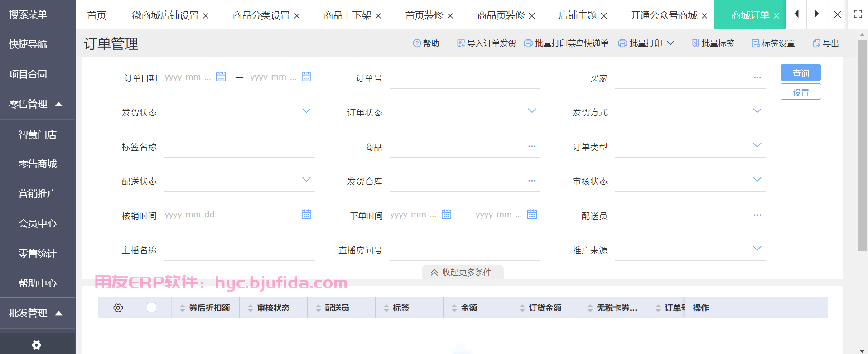Open calendar for 下单时间 start date

pyautogui.click(x=446, y=214)
